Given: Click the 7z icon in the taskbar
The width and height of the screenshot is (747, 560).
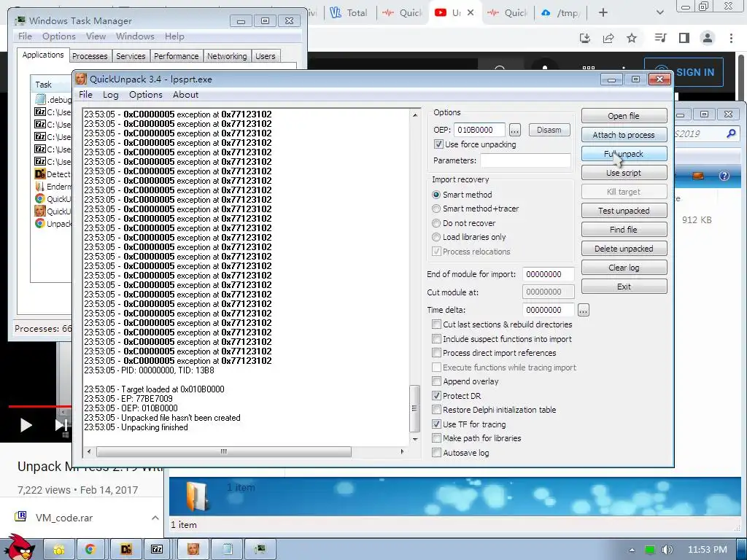Looking at the screenshot, I should 157,549.
